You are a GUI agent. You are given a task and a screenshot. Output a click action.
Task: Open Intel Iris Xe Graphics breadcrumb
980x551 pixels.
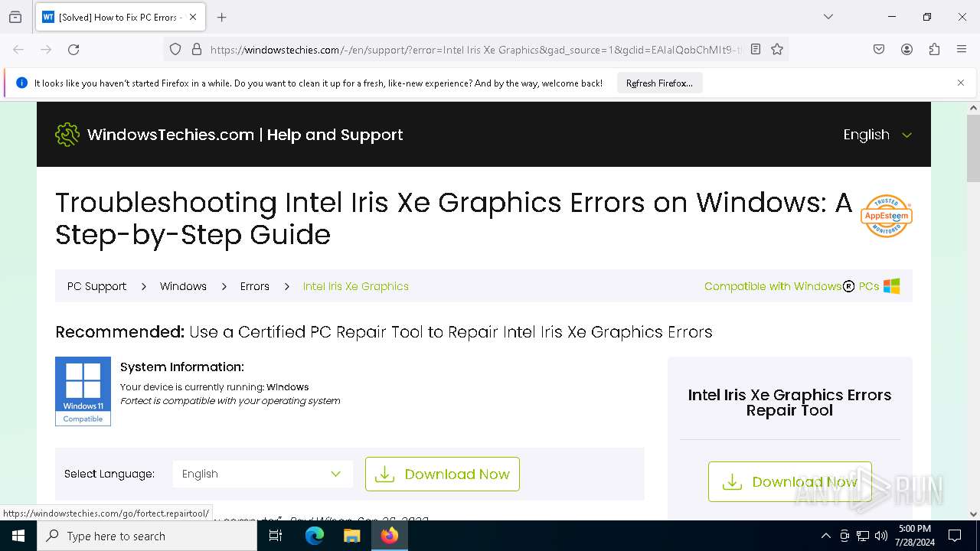pyautogui.click(x=356, y=286)
